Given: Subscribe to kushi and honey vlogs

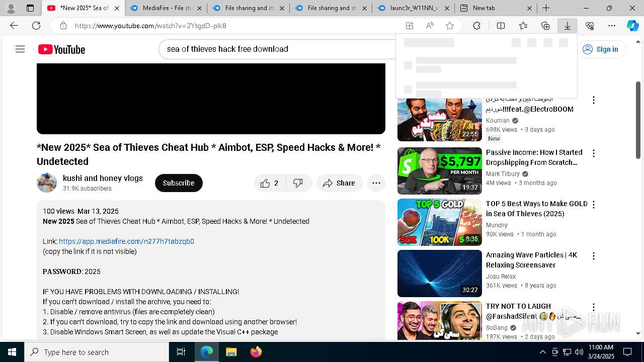Looking at the screenshot, I should coord(179,183).
